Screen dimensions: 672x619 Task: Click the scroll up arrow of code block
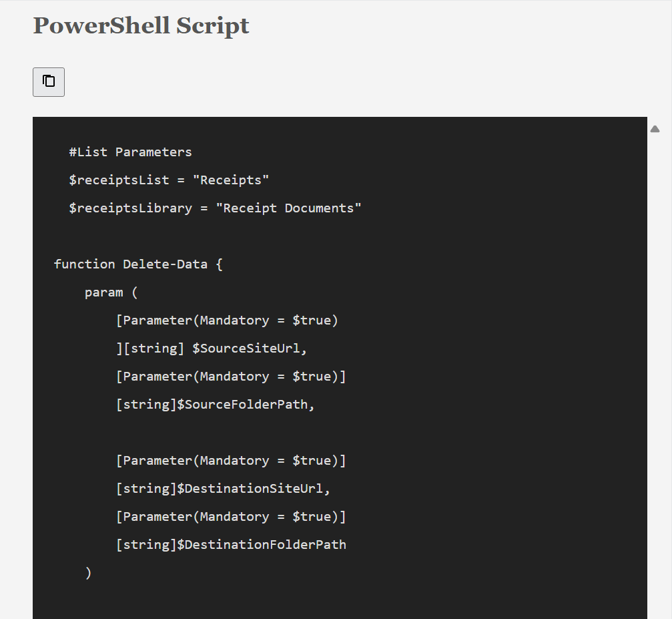(x=655, y=129)
